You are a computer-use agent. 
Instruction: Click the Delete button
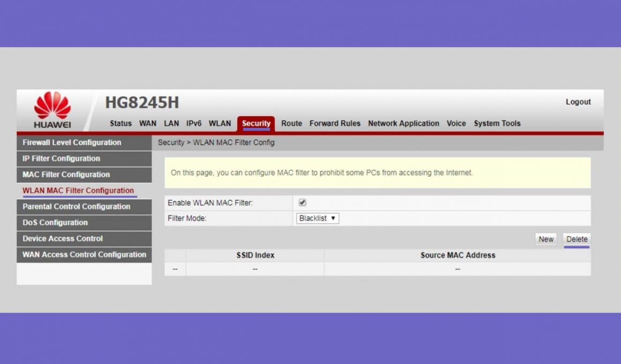(x=577, y=239)
